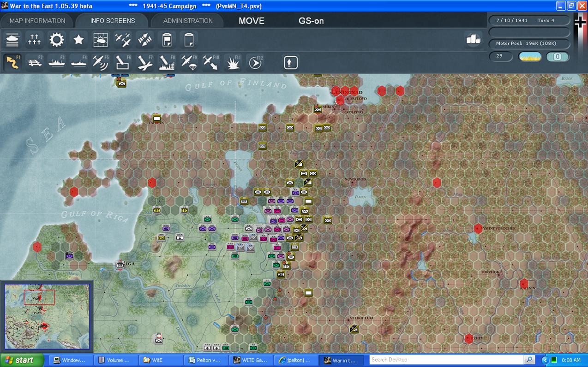The height and width of the screenshot is (367, 588).
Task: Select Rail Transport mode F2
Action: [35, 62]
